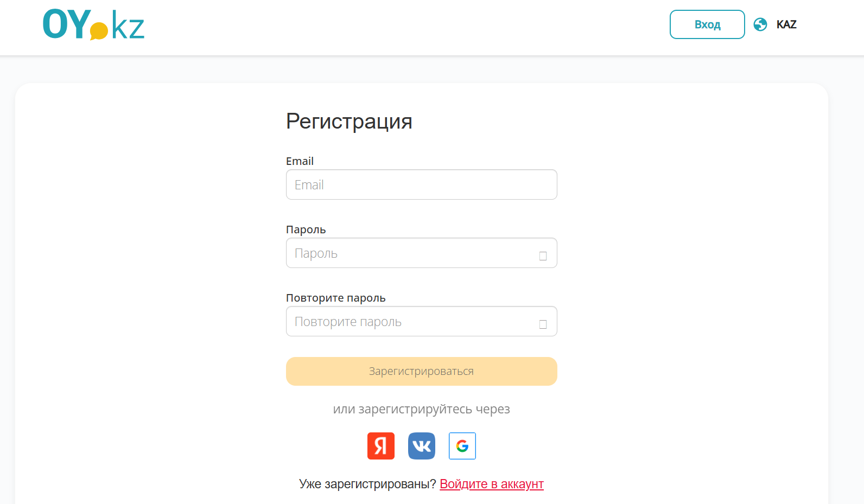Focus the Email input field

point(422,184)
